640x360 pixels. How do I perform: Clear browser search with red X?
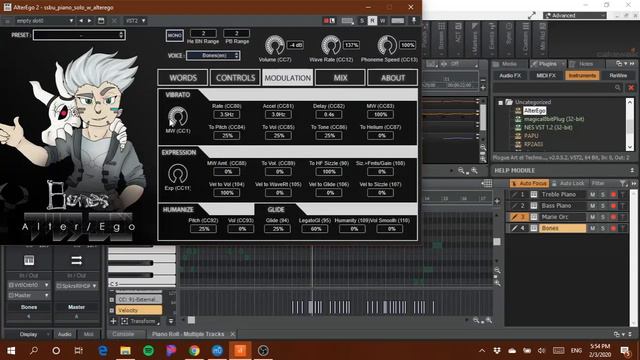pyautogui.click(x=631, y=88)
